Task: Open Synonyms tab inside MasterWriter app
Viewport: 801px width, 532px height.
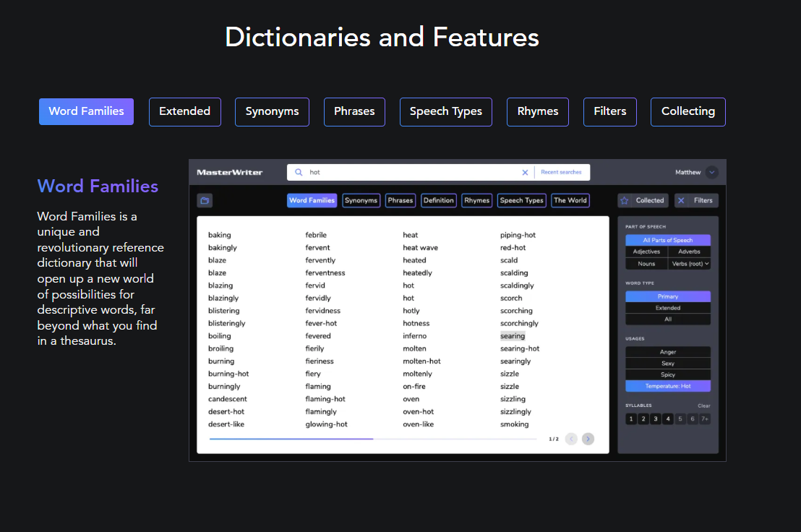Action: tap(361, 201)
